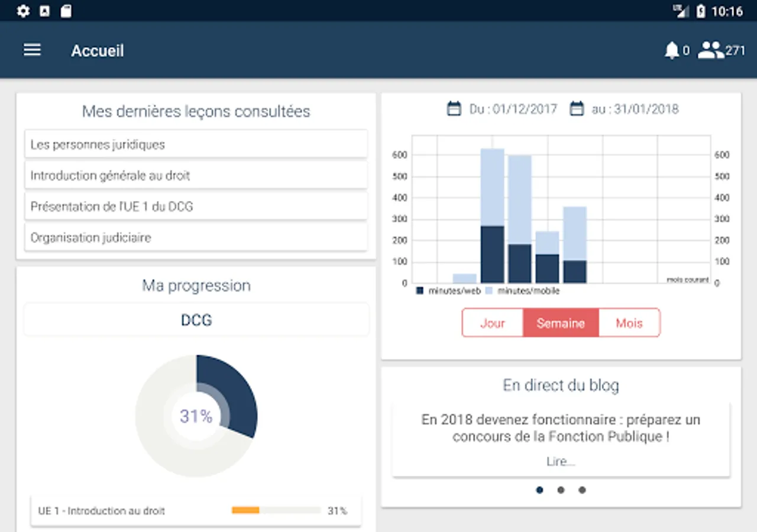Pick the end date 31/01/2018
Image resolution: width=757 pixels, height=532 pixels.
coord(635,109)
